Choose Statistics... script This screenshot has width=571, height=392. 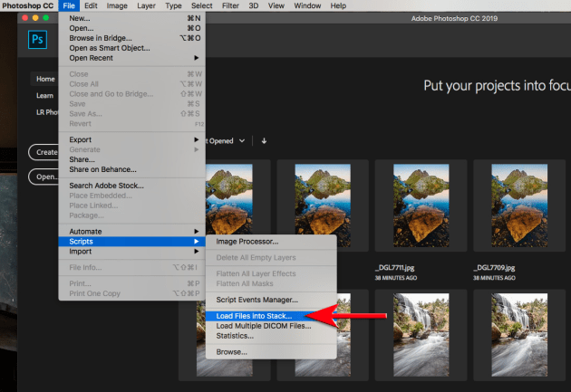(271, 336)
